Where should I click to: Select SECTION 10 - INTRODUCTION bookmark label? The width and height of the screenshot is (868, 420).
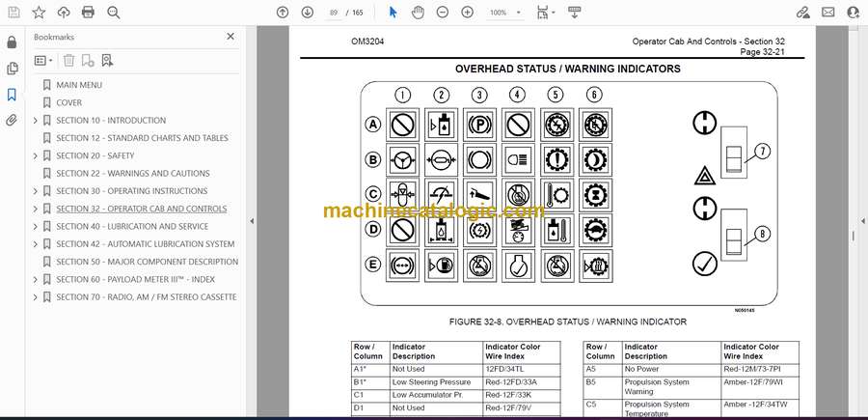pyautogui.click(x=111, y=121)
